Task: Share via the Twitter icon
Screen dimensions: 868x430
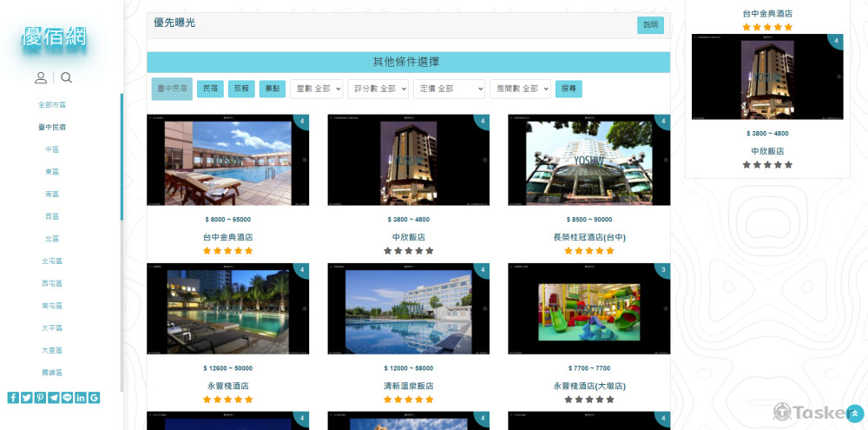Action: click(27, 398)
